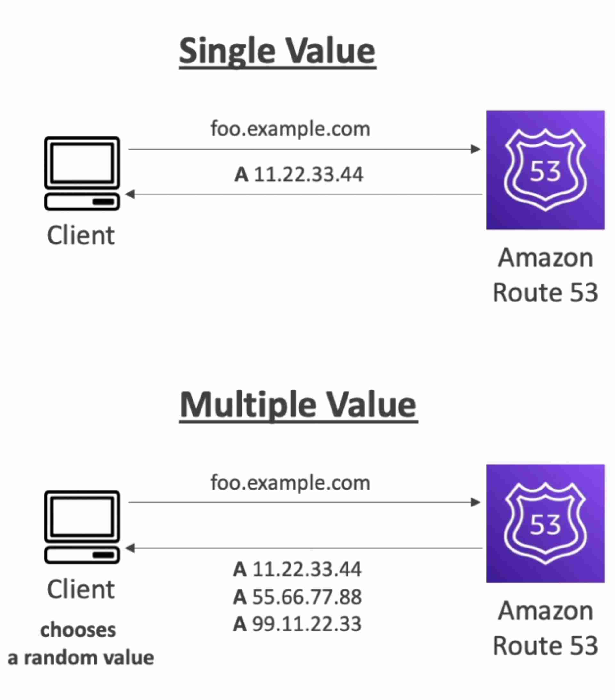Click the Amazon Route 53 label in bottom section
This screenshot has width=615, height=700.
tap(545, 629)
